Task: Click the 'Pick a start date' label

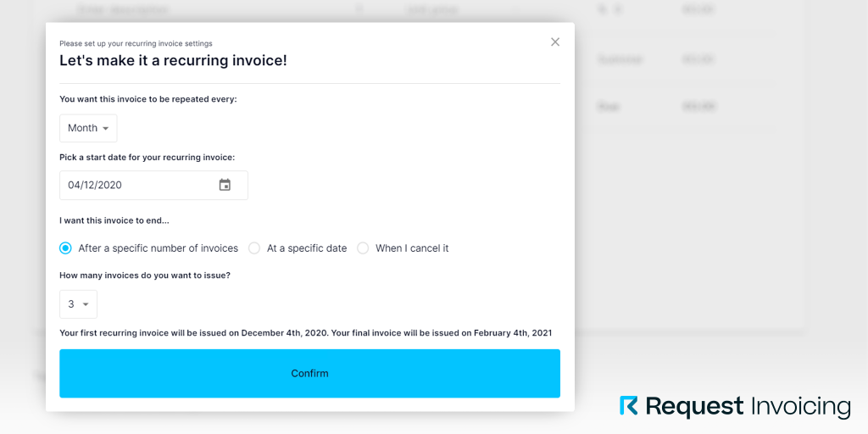Action: pos(147,157)
